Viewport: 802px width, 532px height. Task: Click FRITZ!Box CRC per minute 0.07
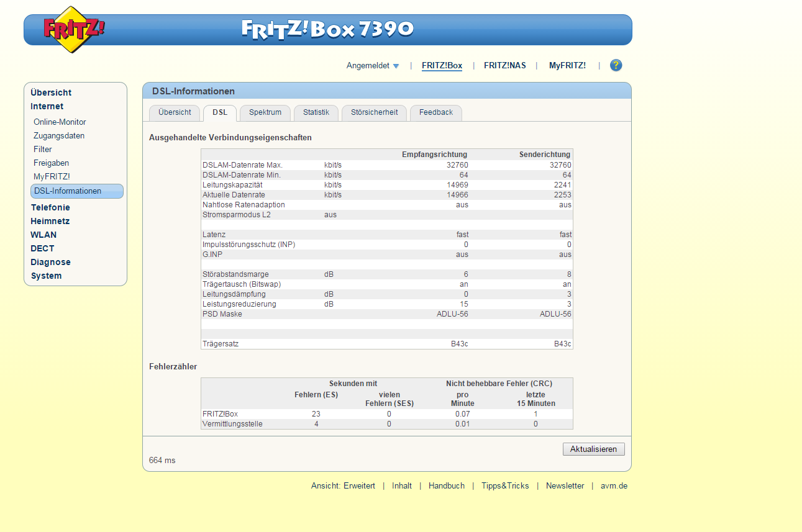click(462, 414)
